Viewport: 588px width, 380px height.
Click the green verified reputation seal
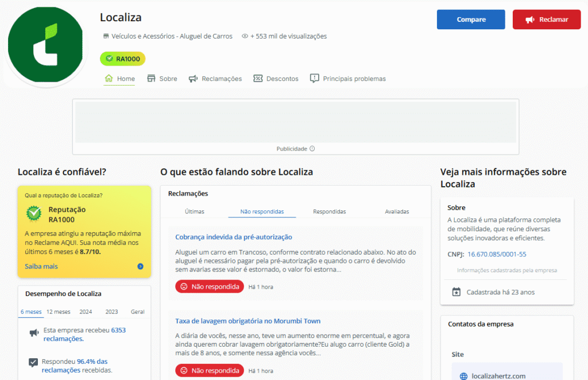[x=34, y=214]
